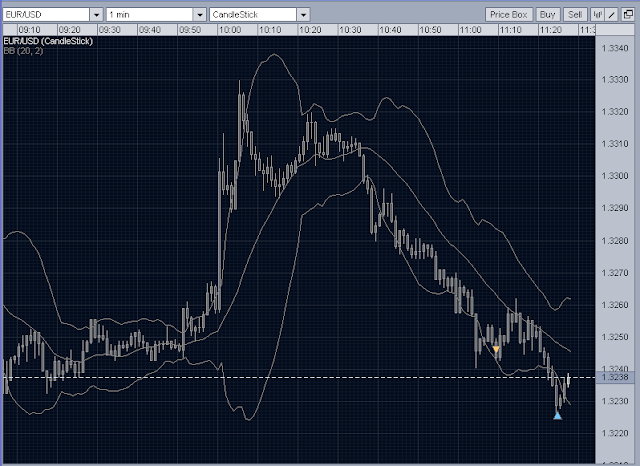Viewport: 640px width, 466px height.
Task: Click the 1 min timeframe combo field
Action: coord(149,15)
